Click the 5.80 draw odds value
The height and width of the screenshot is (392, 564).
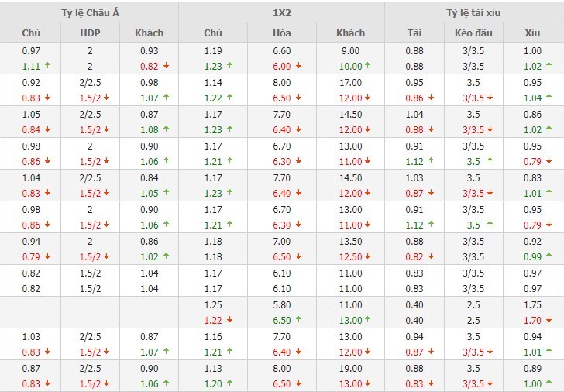(282, 306)
